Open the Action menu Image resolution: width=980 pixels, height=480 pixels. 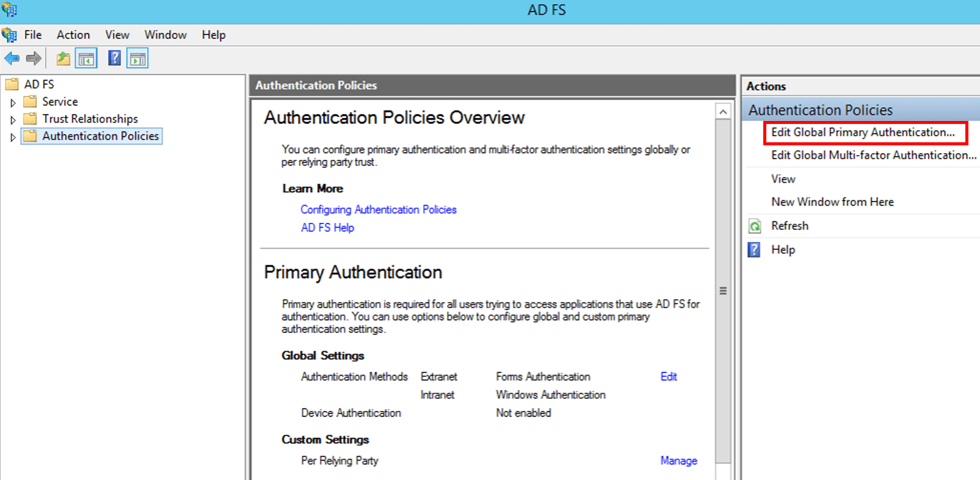pyautogui.click(x=73, y=35)
